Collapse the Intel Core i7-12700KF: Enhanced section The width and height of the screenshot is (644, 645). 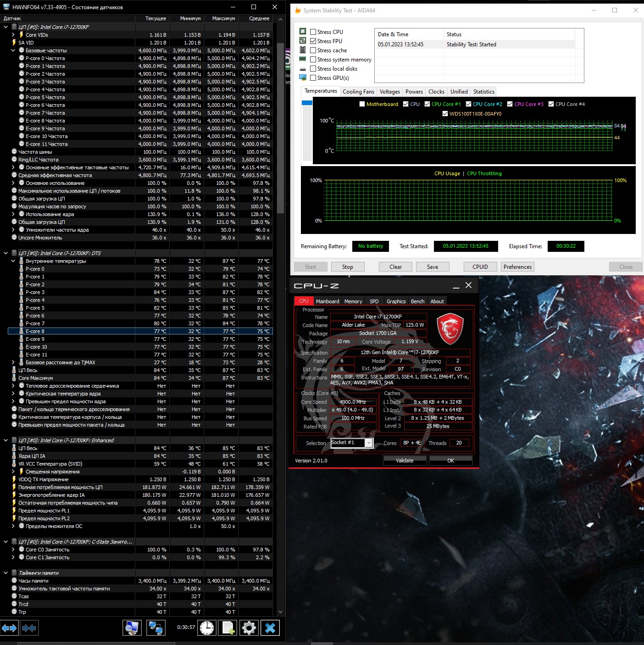click(6, 440)
